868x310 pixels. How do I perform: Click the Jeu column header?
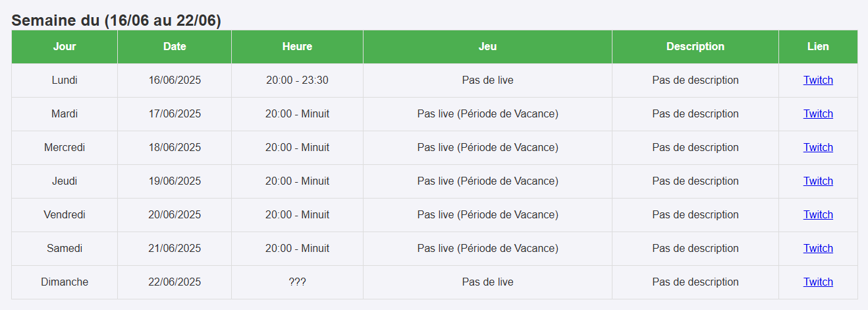(487, 47)
